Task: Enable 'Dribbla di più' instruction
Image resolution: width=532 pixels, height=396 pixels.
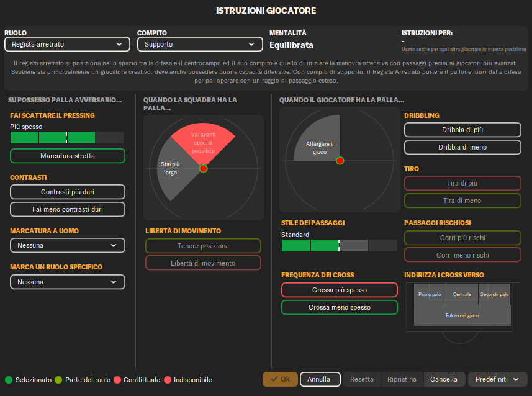Action: 462,130
